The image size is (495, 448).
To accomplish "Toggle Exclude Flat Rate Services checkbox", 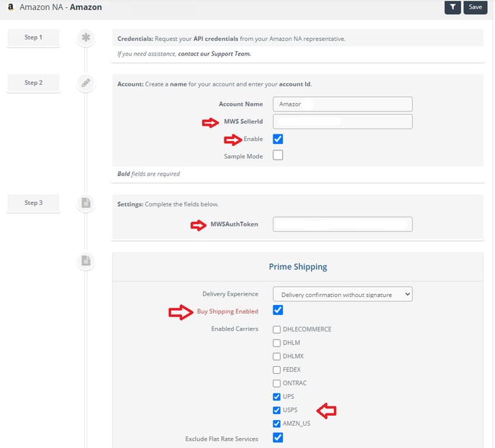I will [278, 438].
